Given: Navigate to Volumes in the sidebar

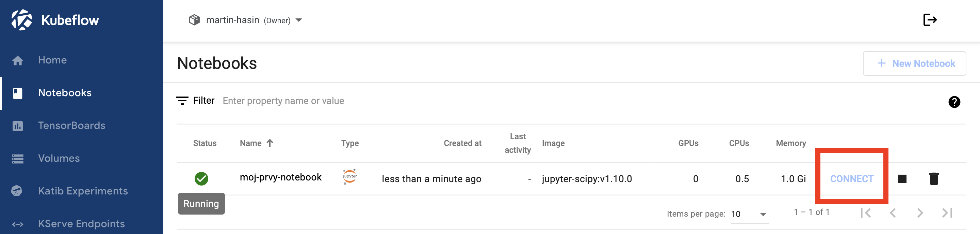Looking at the screenshot, I should pos(59,159).
